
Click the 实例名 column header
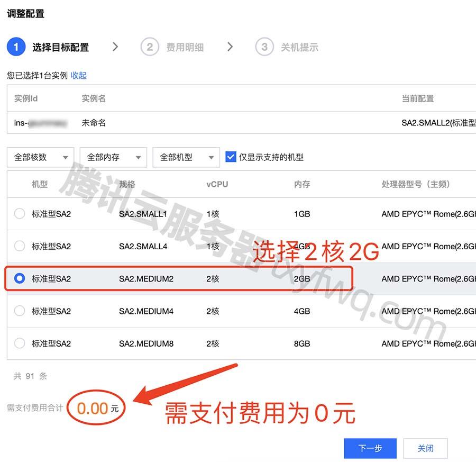point(94,98)
